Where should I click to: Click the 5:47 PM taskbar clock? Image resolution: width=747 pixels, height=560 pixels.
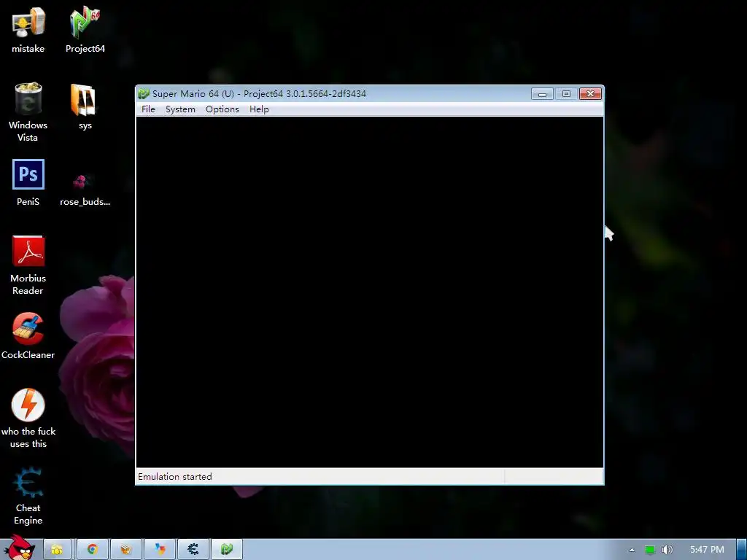pos(707,550)
